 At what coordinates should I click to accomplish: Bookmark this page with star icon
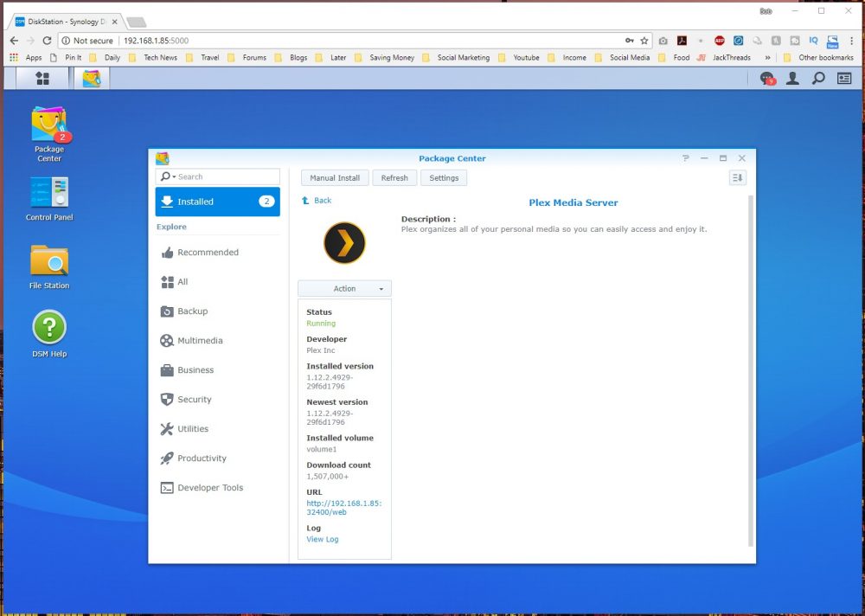(644, 41)
